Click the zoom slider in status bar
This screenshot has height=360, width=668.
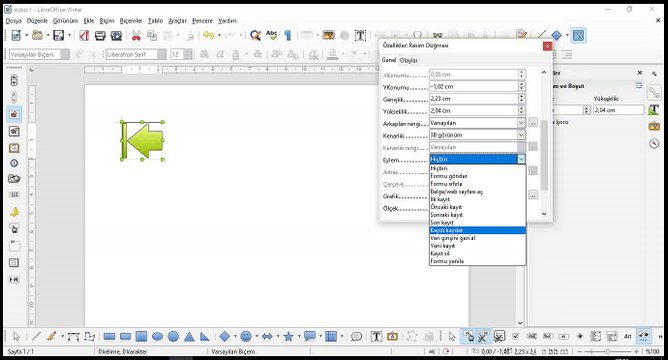[x=608, y=351]
